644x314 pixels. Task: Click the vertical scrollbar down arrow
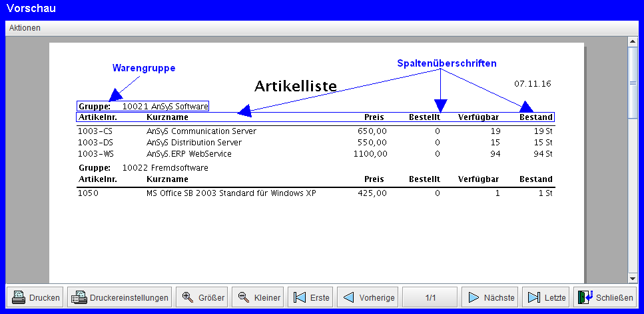[633, 277]
